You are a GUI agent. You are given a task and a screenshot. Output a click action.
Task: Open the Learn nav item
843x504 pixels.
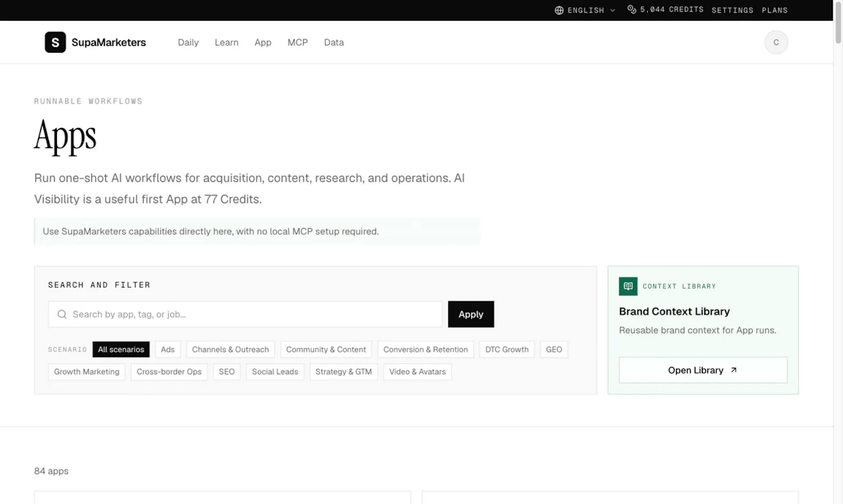(227, 42)
